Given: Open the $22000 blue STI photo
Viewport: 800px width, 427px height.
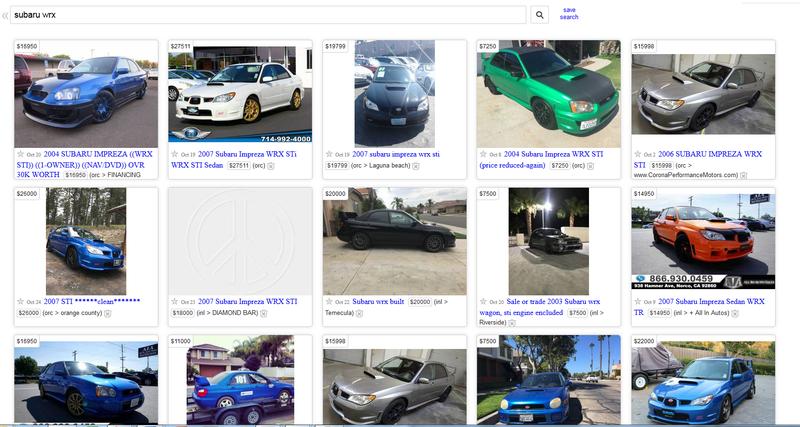Looking at the screenshot, I should (703, 383).
